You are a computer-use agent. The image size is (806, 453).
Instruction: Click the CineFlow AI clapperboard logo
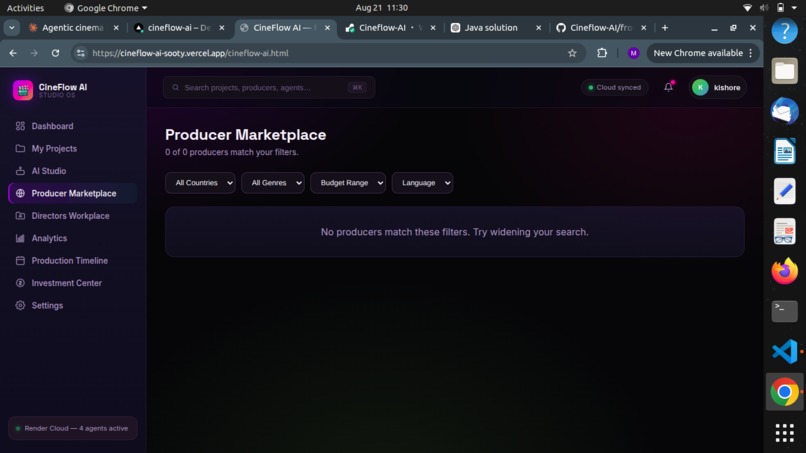tap(23, 90)
